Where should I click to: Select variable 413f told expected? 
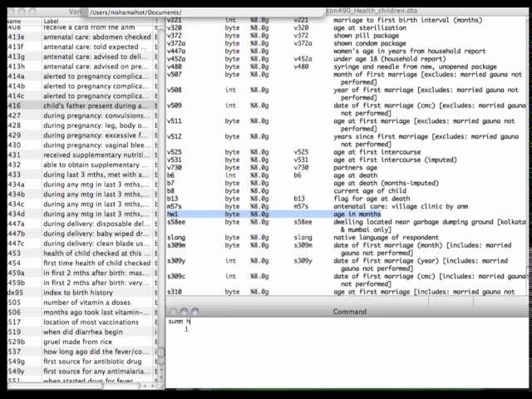click(x=82, y=47)
